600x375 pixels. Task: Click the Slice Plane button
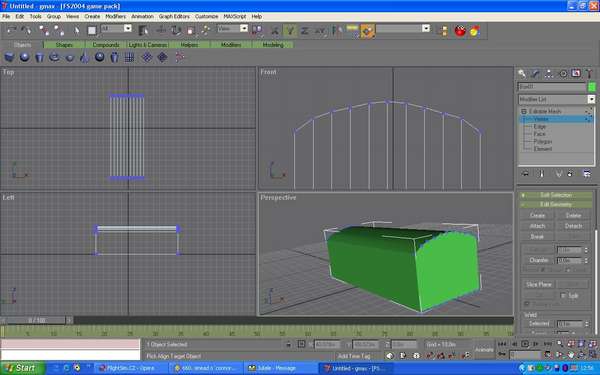538,284
